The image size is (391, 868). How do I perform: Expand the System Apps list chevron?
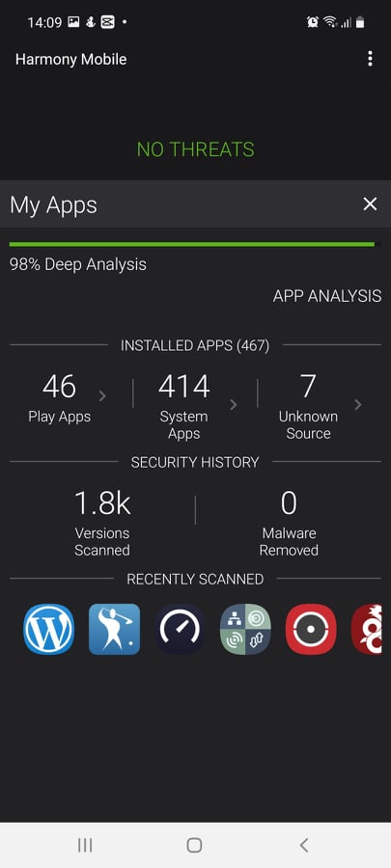coord(234,405)
